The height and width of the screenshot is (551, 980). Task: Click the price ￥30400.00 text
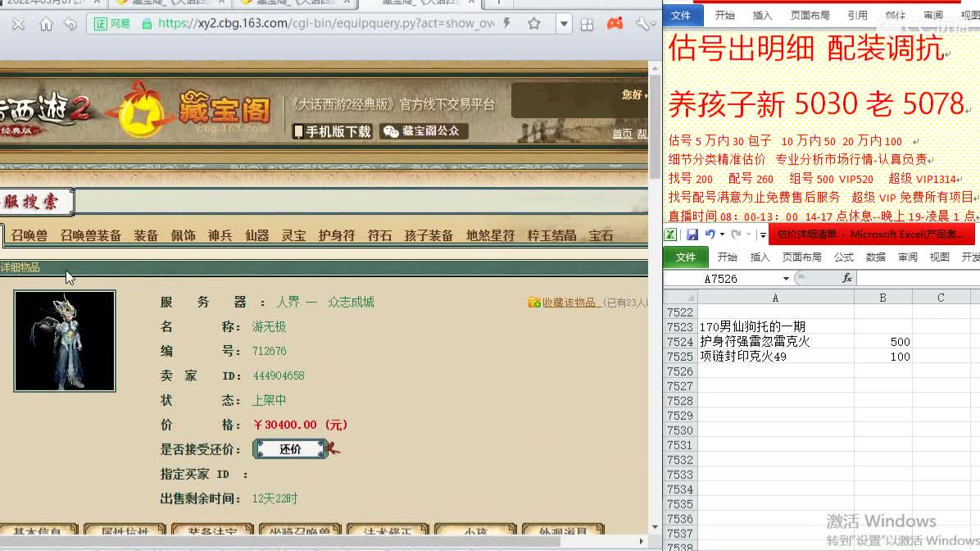point(299,425)
